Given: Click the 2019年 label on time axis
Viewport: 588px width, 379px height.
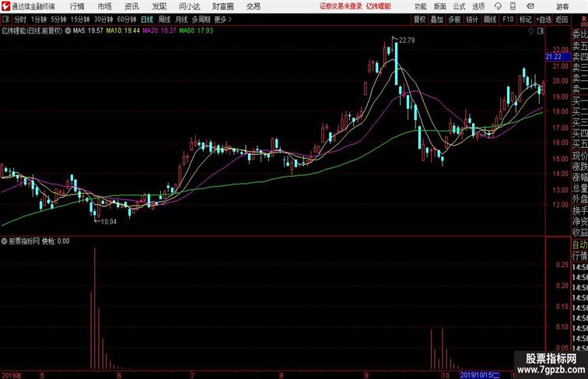Looking at the screenshot, I should point(11,375).
